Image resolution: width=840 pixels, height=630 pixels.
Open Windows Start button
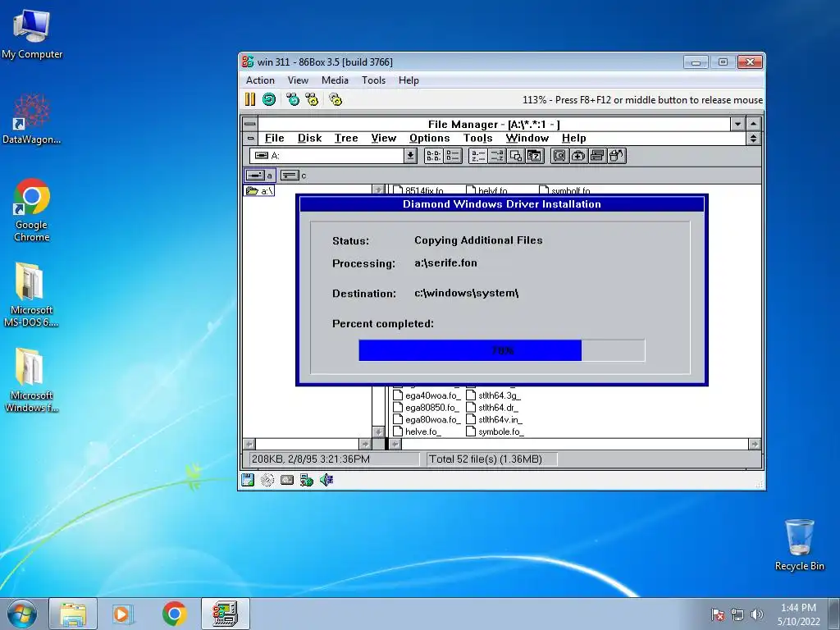22,614
